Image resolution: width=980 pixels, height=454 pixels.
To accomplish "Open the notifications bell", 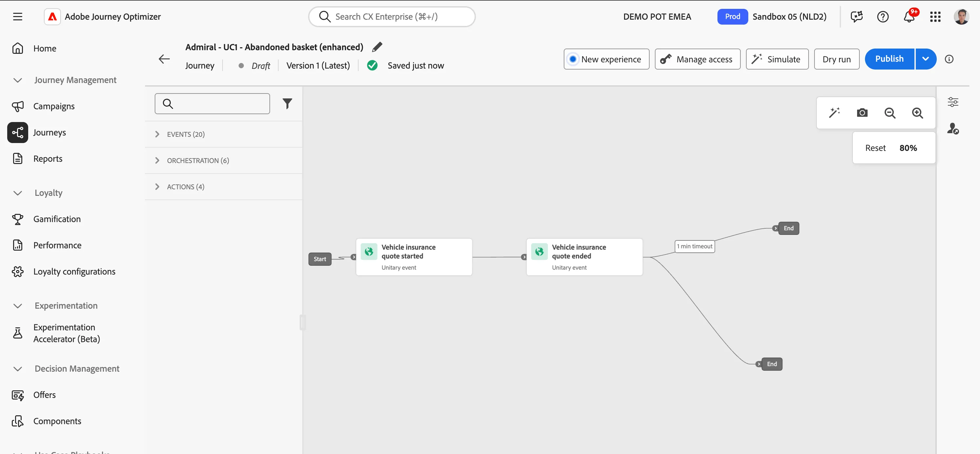I will point(909,16).
